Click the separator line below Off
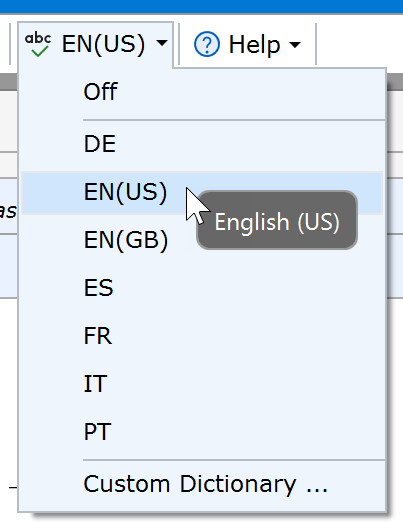The image size is (403, 530). 234,120
